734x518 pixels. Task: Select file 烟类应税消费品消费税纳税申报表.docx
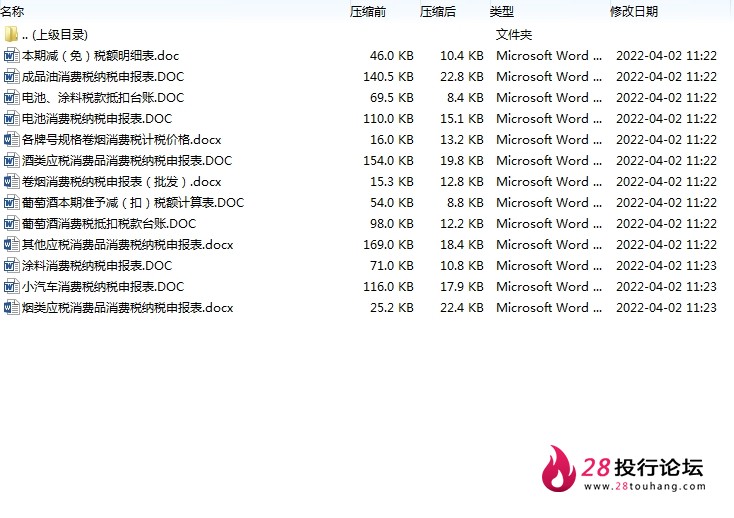point(127,308)
